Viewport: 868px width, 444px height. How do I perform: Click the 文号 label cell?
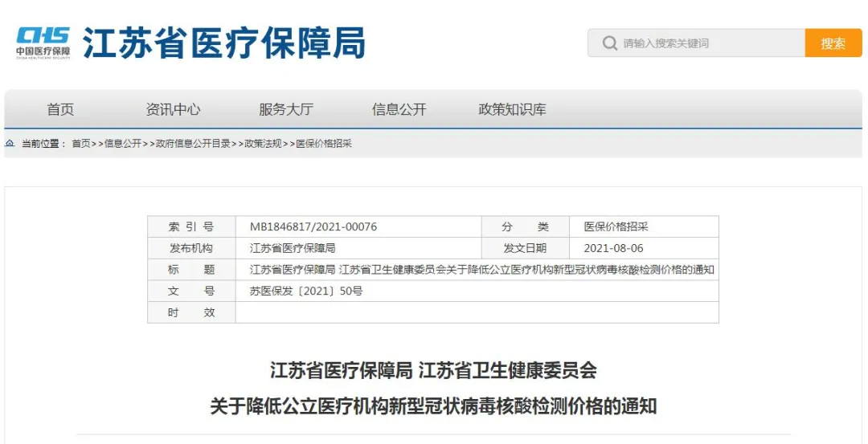coord(191,291)
